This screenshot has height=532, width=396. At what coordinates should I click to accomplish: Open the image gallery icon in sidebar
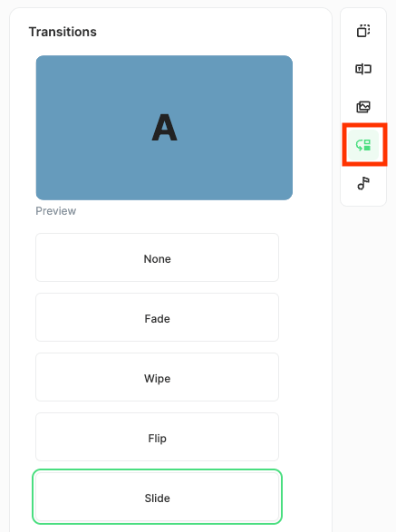(x=363, y=107)
